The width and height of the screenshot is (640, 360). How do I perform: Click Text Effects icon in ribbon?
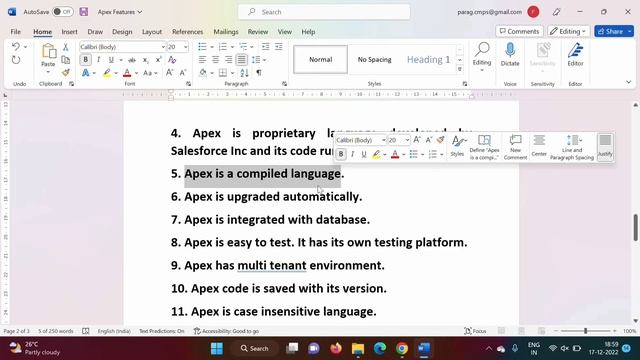point(85,73)
